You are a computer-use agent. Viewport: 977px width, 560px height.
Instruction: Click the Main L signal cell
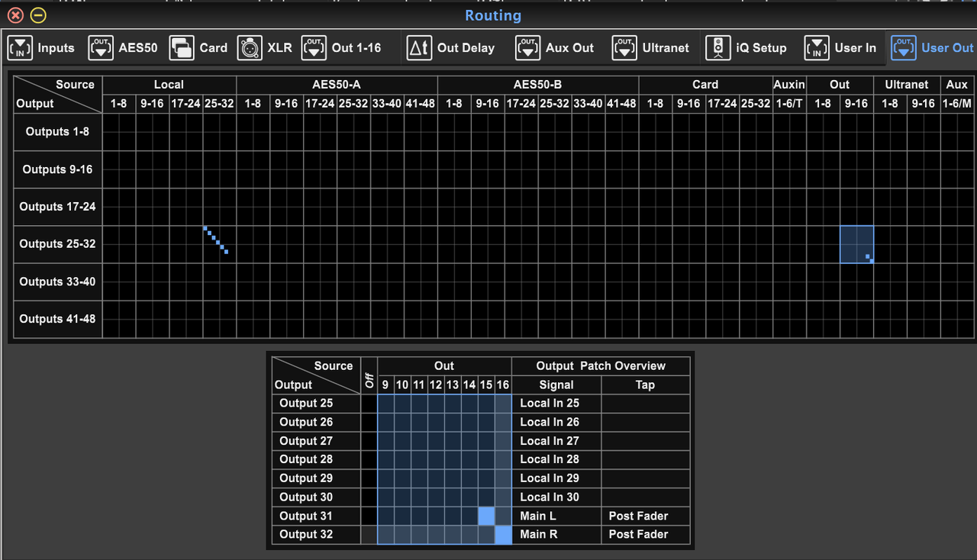coord(556,516)
